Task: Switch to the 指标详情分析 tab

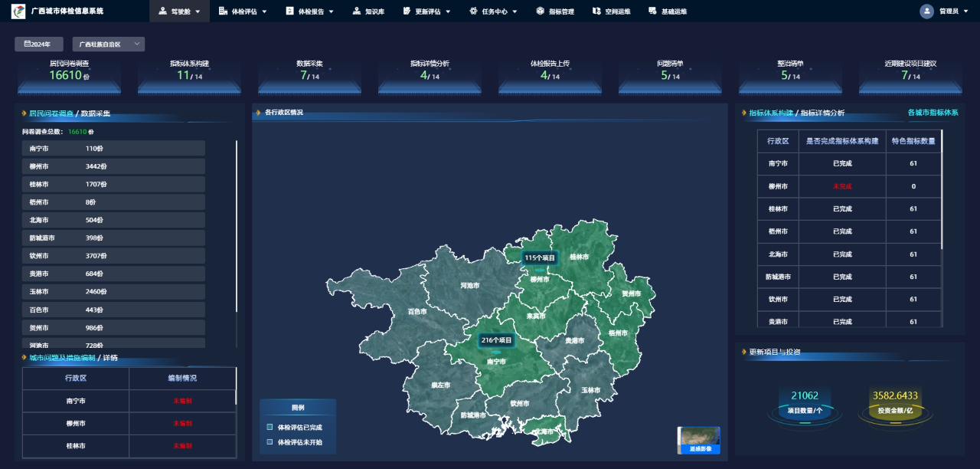Action: point(823,113)
